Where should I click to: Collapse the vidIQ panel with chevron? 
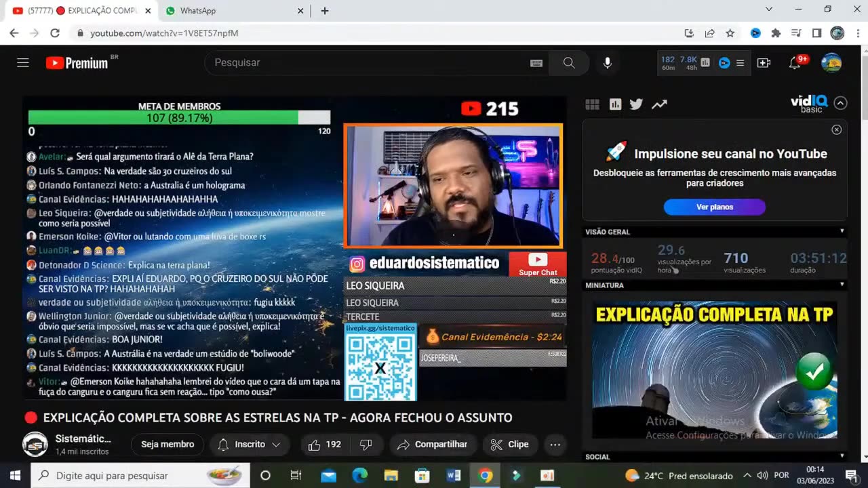[x=840, y=103]
